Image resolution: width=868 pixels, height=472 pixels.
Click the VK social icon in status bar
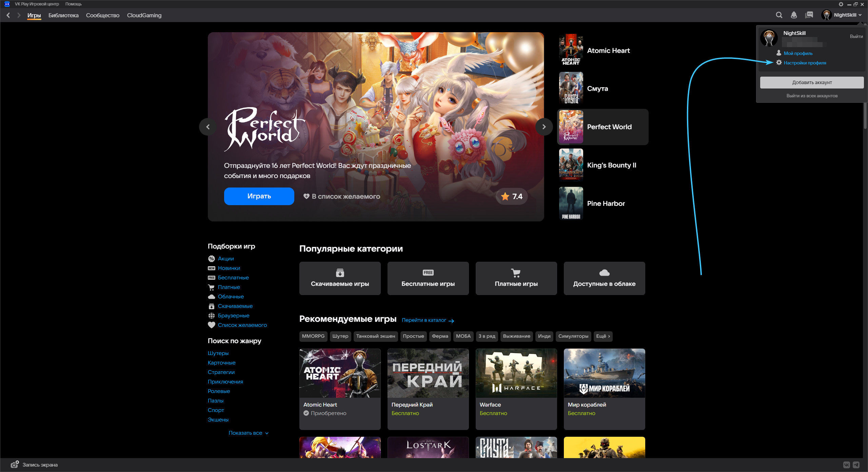(x=847, y=465)
